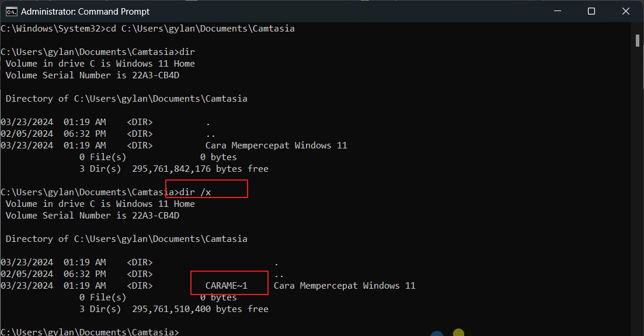Click the CARAME~1 short folder name

click(227, 285)
